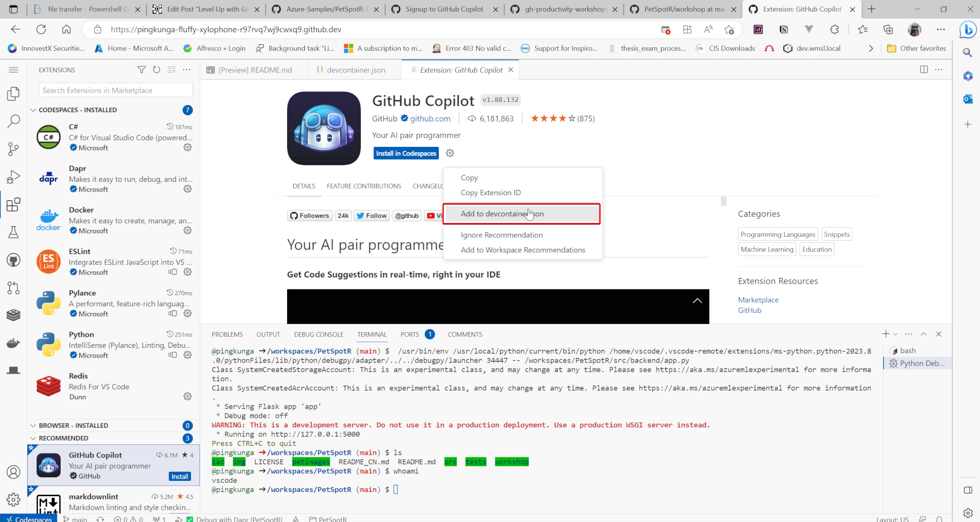Select the Programming Languages category tag
980x522 pixels.
pyautogui.click(x=778, y=234)
